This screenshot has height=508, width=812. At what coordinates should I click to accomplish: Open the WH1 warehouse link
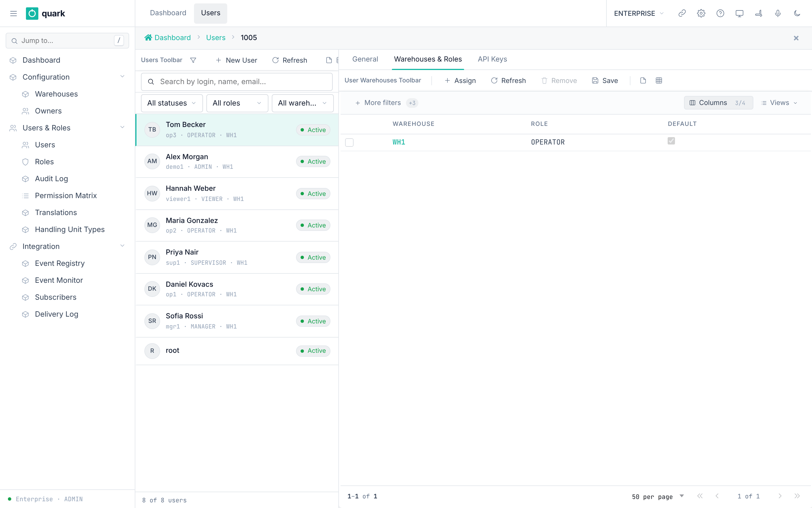(399, 143)
